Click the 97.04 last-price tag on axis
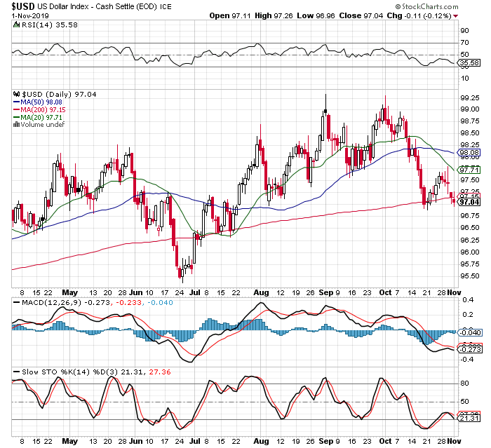 point(468,202)
